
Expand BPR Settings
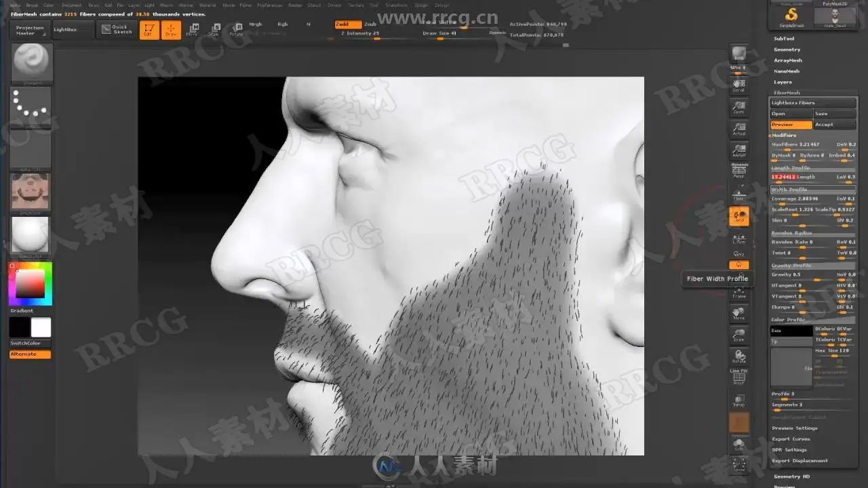click(790, 450)
